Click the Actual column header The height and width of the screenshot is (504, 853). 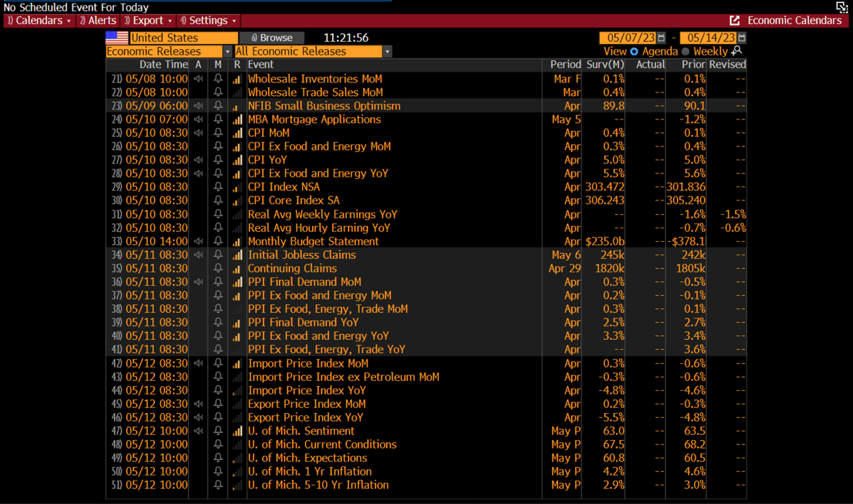650,65
